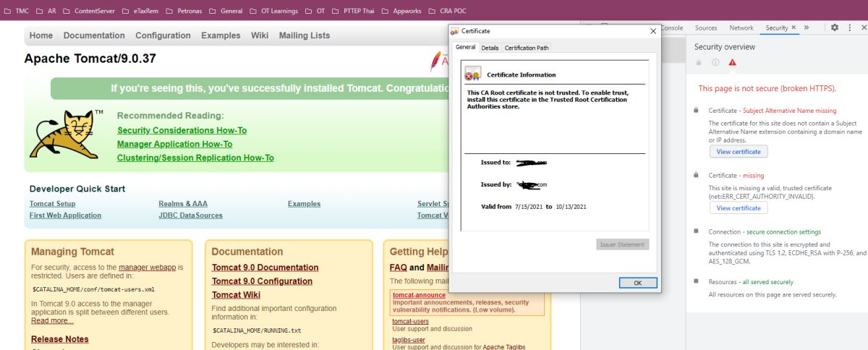Image resolution: width=868 pixels, height=350 pixels.
Task: Open the FAQ link in Getting Help
Action: (x=398, y=268)
